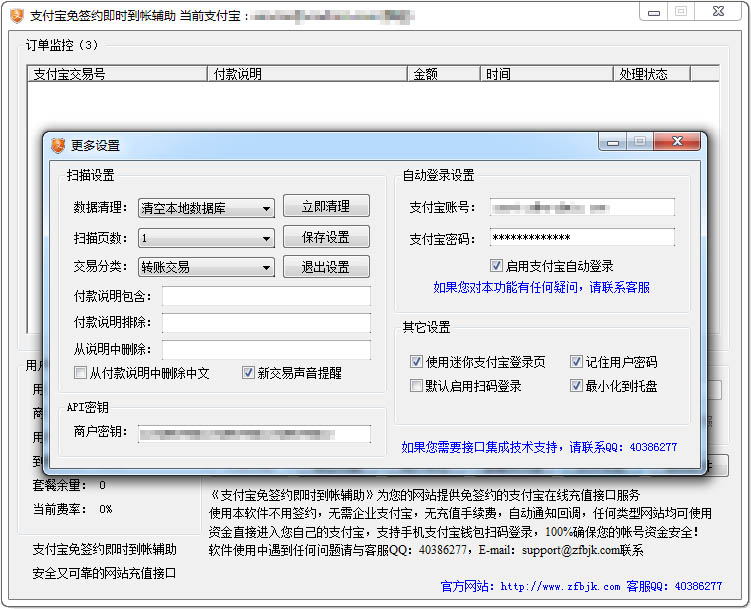
Task: Toggle 新交易声音提醒 checkbox
Action: pyautogui.click(x=248, y=372)
